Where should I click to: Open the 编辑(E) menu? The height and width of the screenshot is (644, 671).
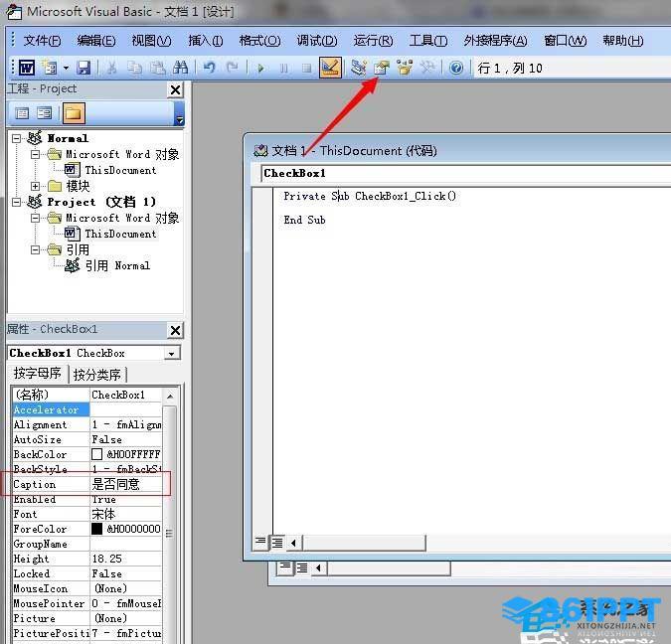[x=96, y=41]
